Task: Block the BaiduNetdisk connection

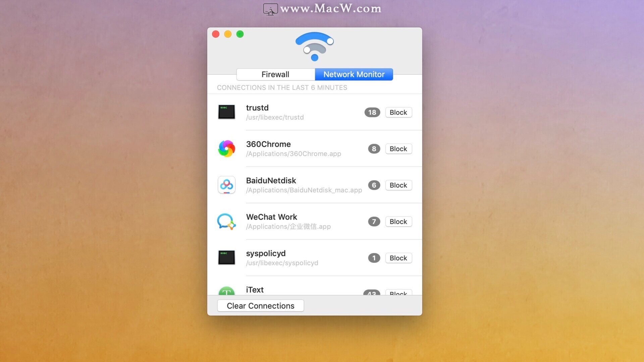Action: 398,185
